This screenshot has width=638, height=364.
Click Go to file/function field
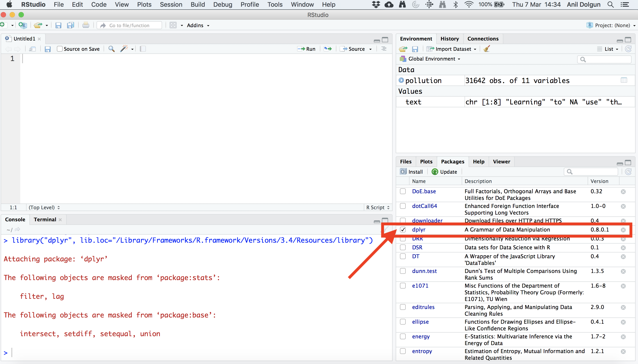click(129, 25)
